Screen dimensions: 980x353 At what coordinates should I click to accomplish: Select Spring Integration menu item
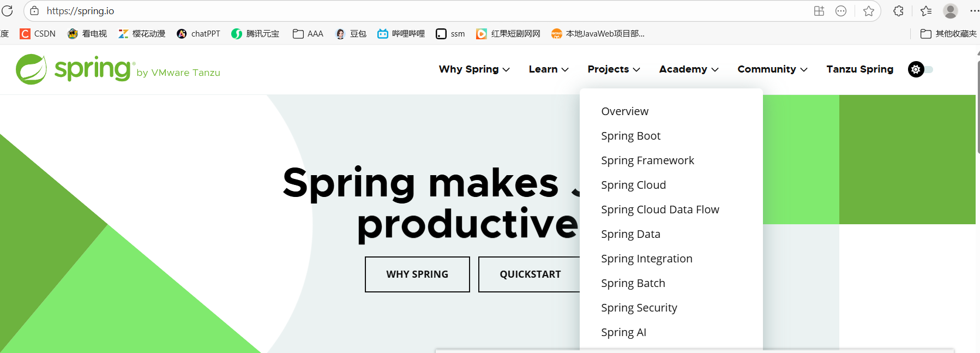click(x=647, y=259)
